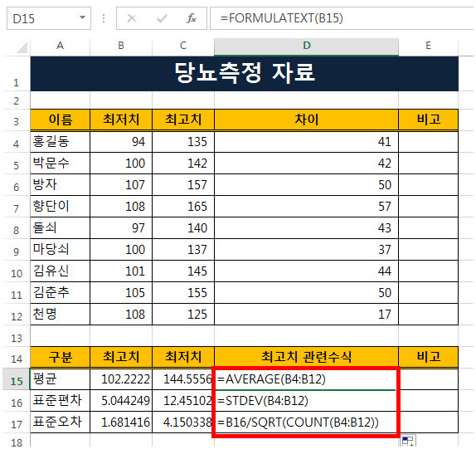Click the name cell 김춘추
Image resolution: width=476 pixels, height=459 pixels.
tap(60, 293)
